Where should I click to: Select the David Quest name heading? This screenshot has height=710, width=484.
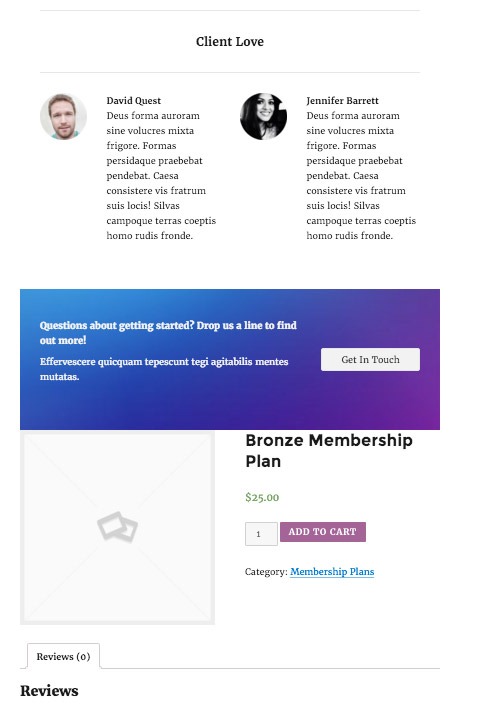click(134, 101)
